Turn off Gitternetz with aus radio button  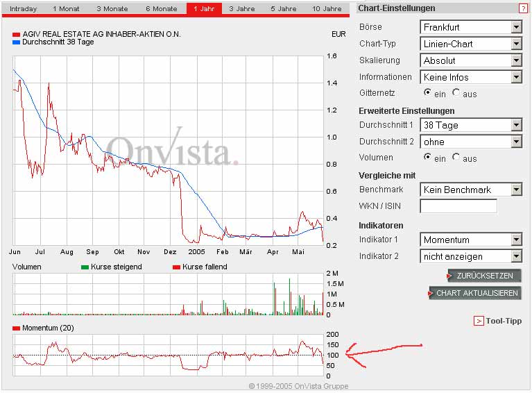pos(456,93)
